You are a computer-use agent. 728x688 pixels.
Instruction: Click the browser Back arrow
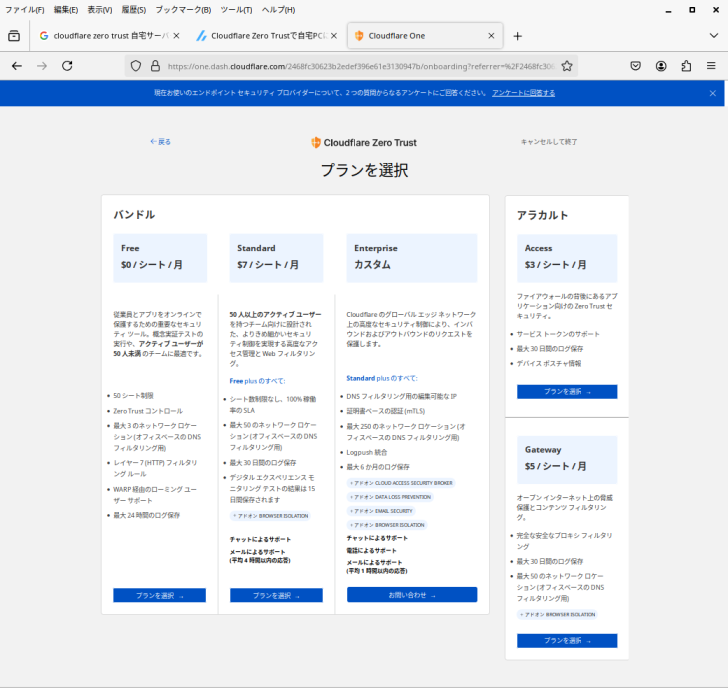tap(17, 66)
